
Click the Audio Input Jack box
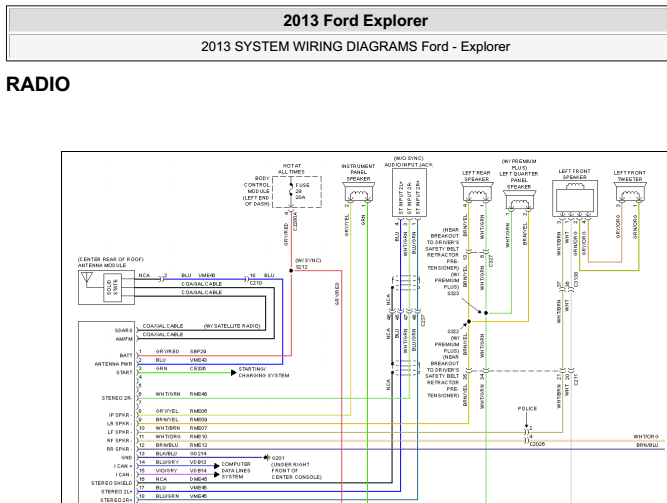click(x=409, y=192)
